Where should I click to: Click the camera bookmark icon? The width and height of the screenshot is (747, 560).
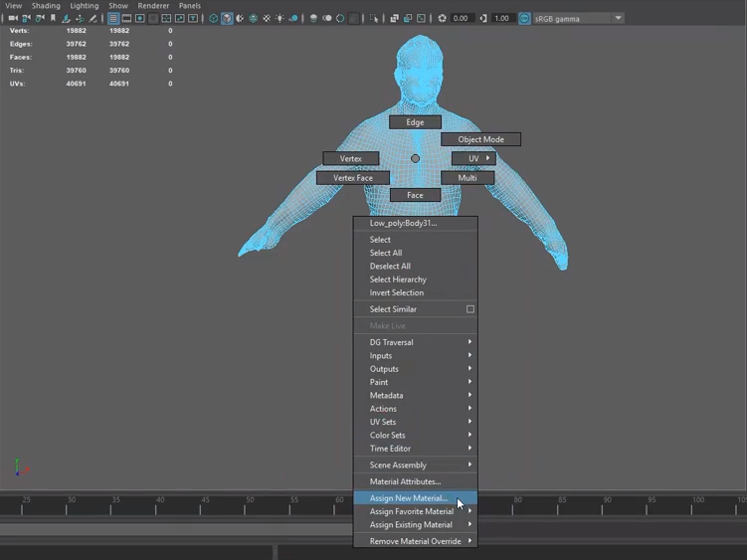click(53, 19)
